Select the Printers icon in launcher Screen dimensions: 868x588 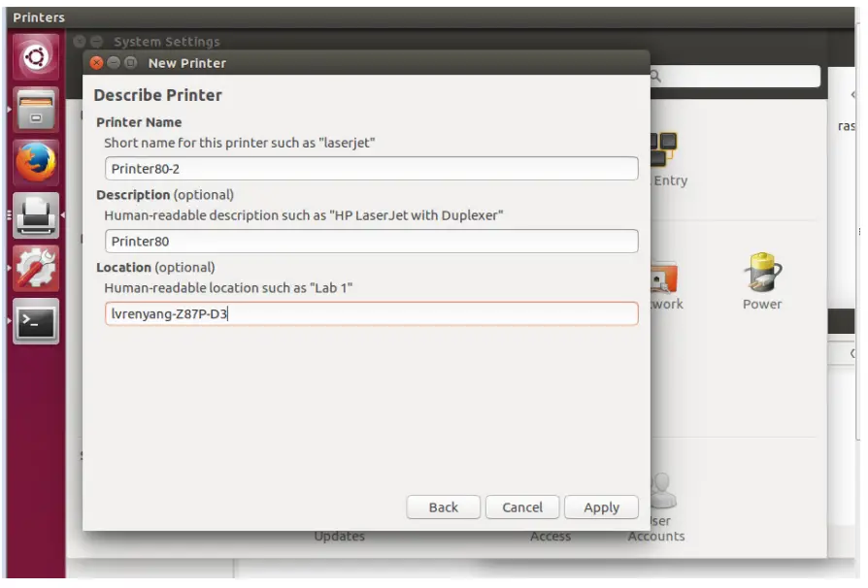pyautogui.click(x=36, y=215)
